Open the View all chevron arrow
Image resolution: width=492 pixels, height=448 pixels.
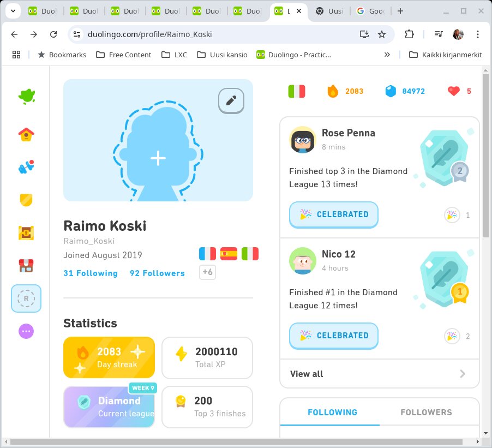click(463, 374)
